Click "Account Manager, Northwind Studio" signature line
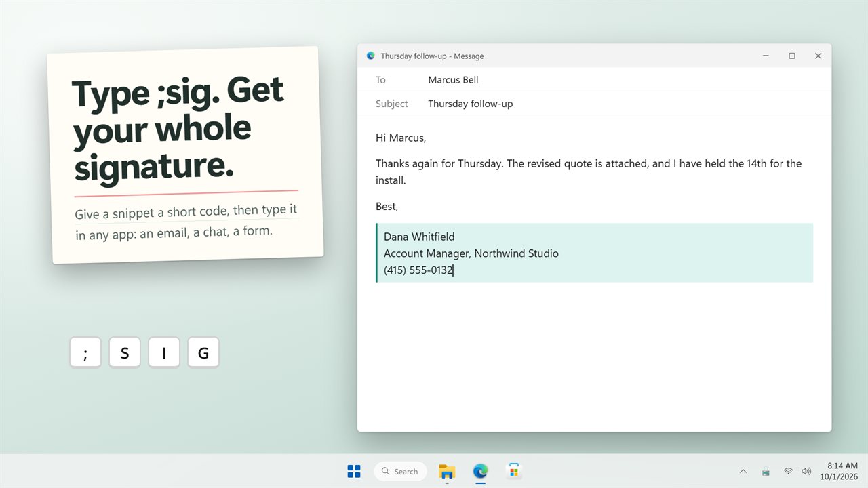This screenshot has width=868, height=488. click(471, 253)
